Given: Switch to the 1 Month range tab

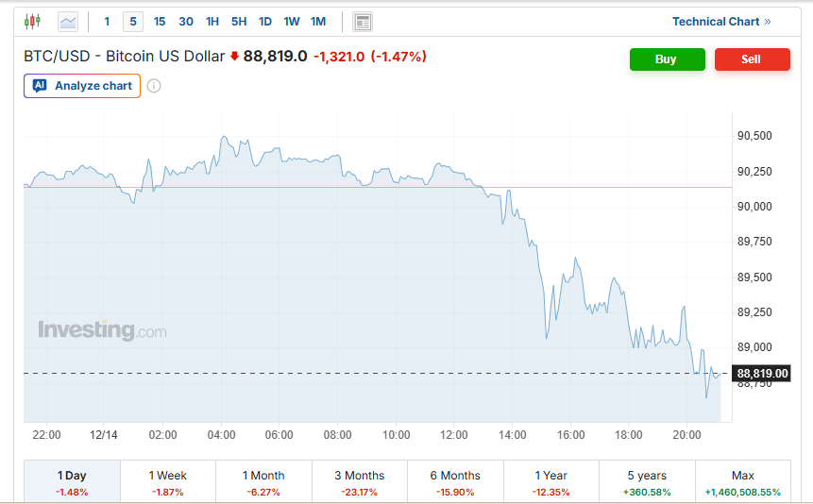Looking at the screenshot, I should tap(263, 481).
